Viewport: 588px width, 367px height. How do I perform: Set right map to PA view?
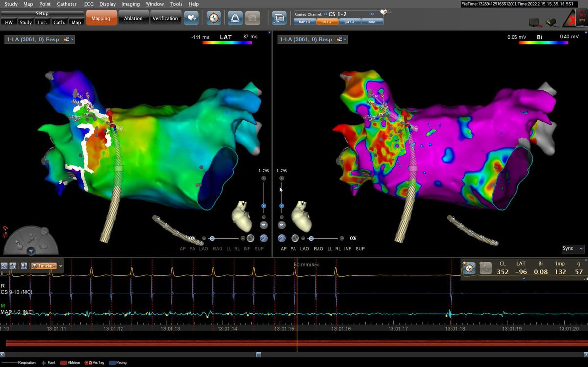293,249
